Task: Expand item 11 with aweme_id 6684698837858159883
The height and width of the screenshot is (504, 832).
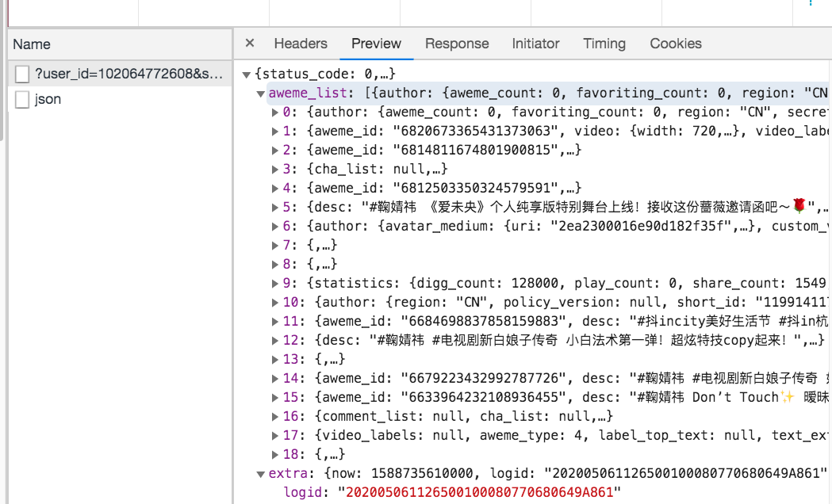Action: [x=275, y=322]
